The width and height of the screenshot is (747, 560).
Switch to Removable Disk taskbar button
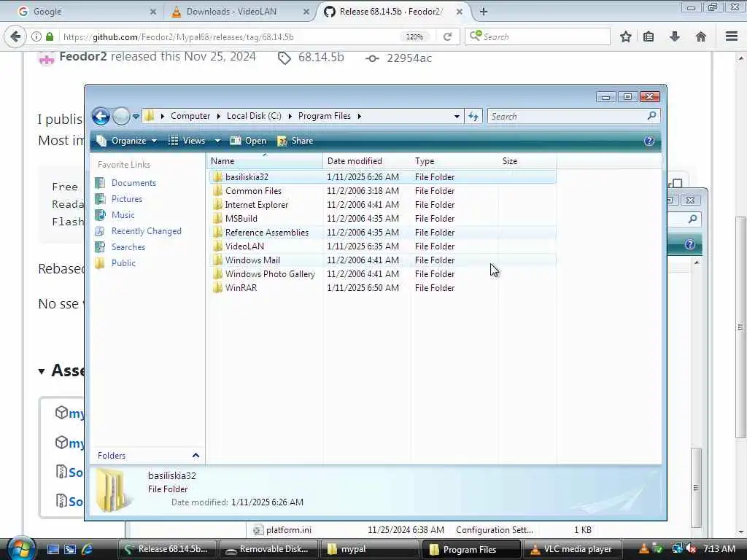coord(268,549)
